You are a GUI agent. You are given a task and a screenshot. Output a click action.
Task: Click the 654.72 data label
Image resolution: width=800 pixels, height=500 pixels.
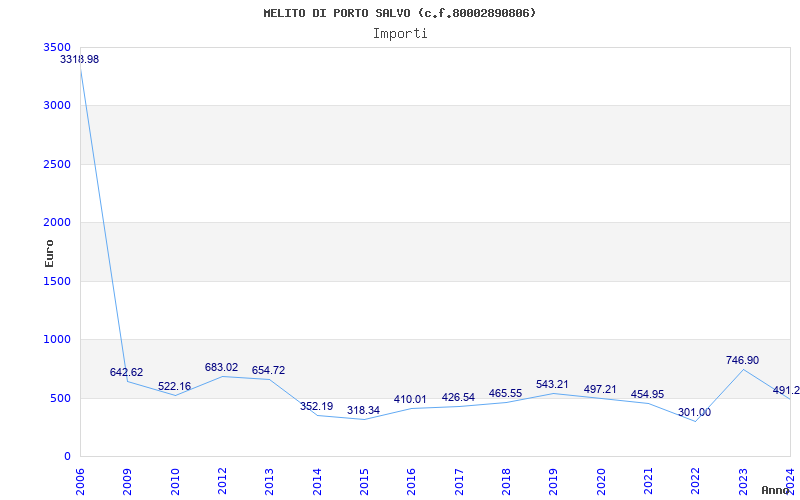[268, 370]
